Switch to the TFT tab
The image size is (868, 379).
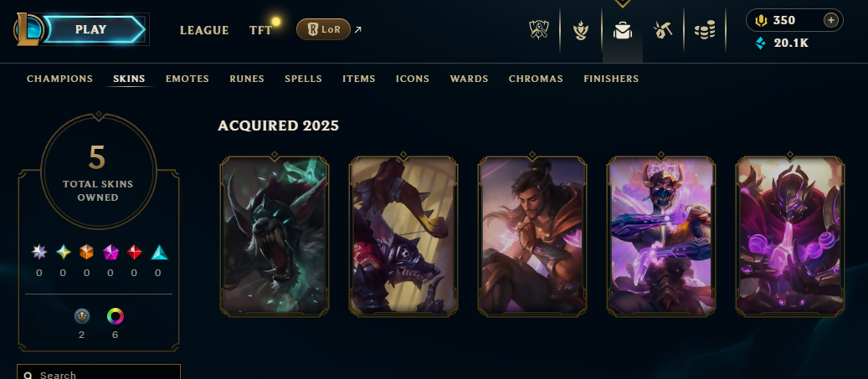(260, 30)
